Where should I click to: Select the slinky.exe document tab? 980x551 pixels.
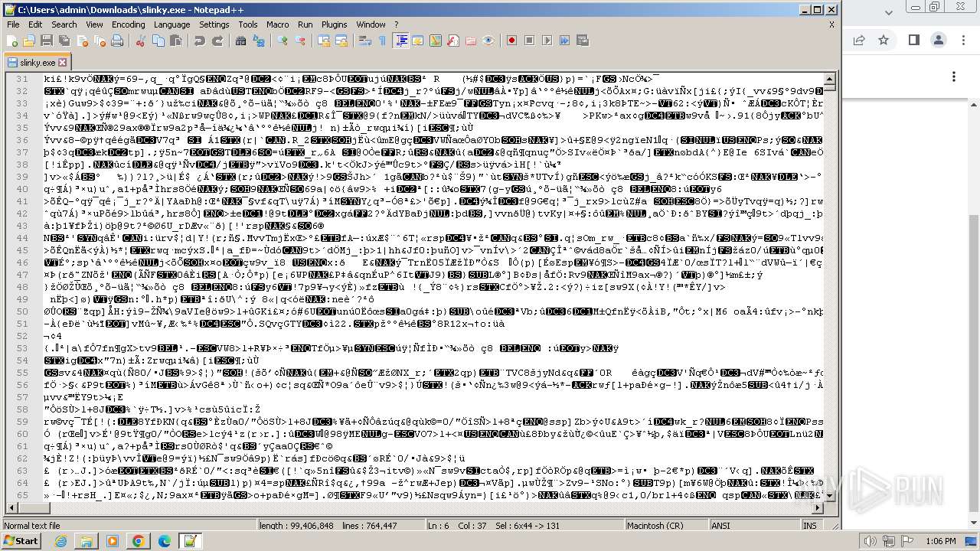pos(38,62)
